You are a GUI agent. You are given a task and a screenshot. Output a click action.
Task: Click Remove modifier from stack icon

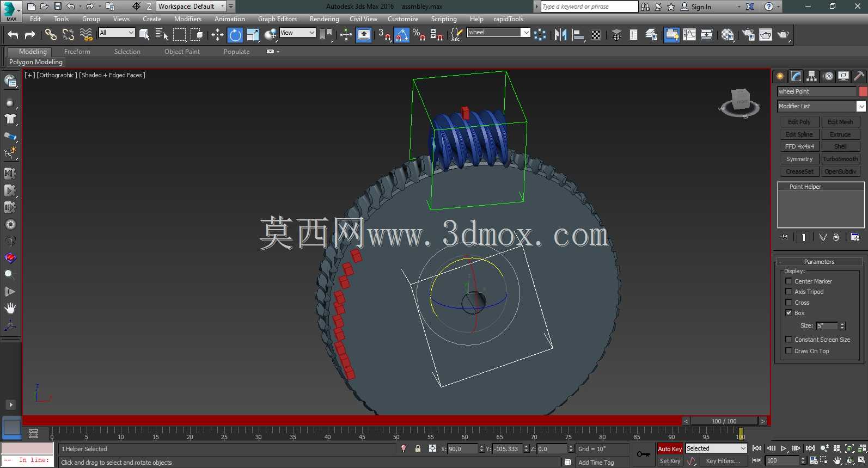tap(836, 237)
